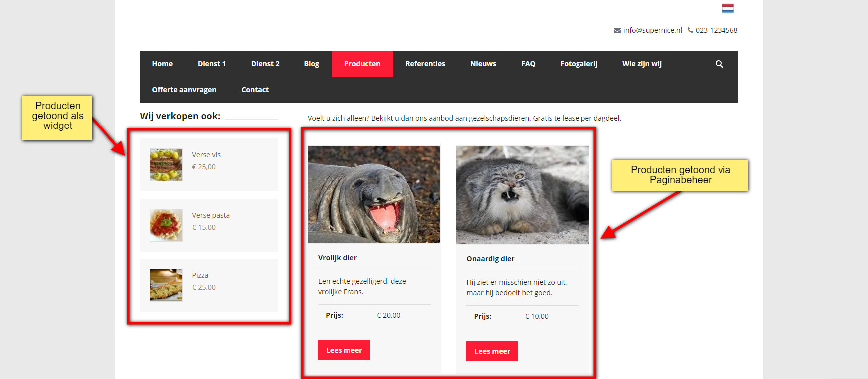Image resolution: width=868 pixels, height=379 pixels.
Task: Go to the Home menu item
Action: (162, 64)
